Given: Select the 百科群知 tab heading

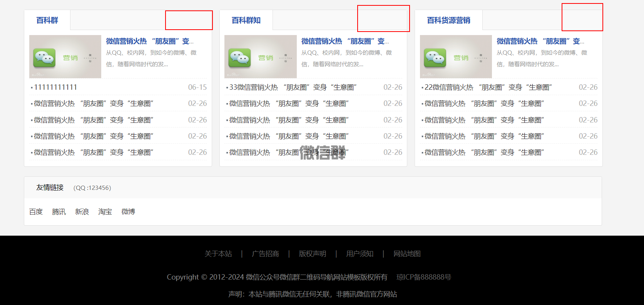Looking at the screenshot, I should [246, 20].
